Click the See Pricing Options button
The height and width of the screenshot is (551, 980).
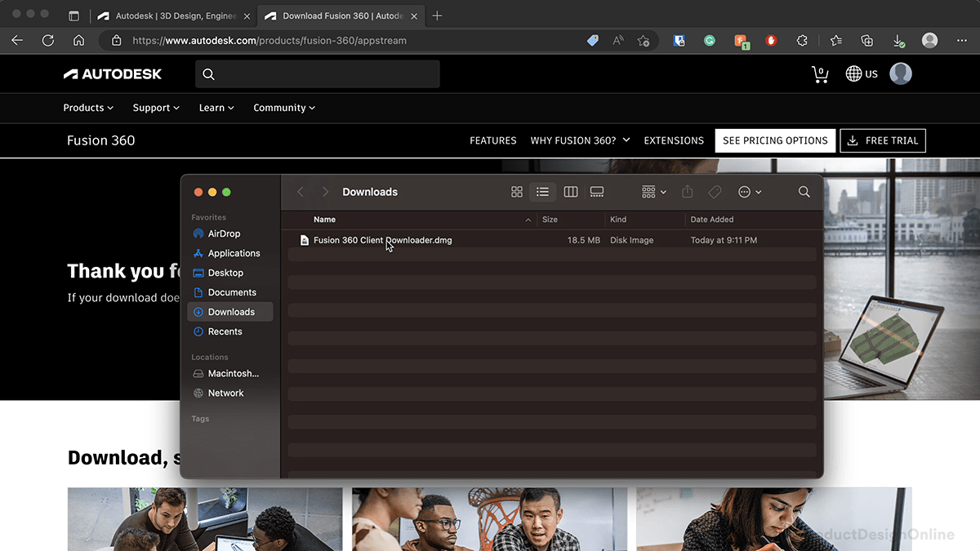click(x=775, y=140)
